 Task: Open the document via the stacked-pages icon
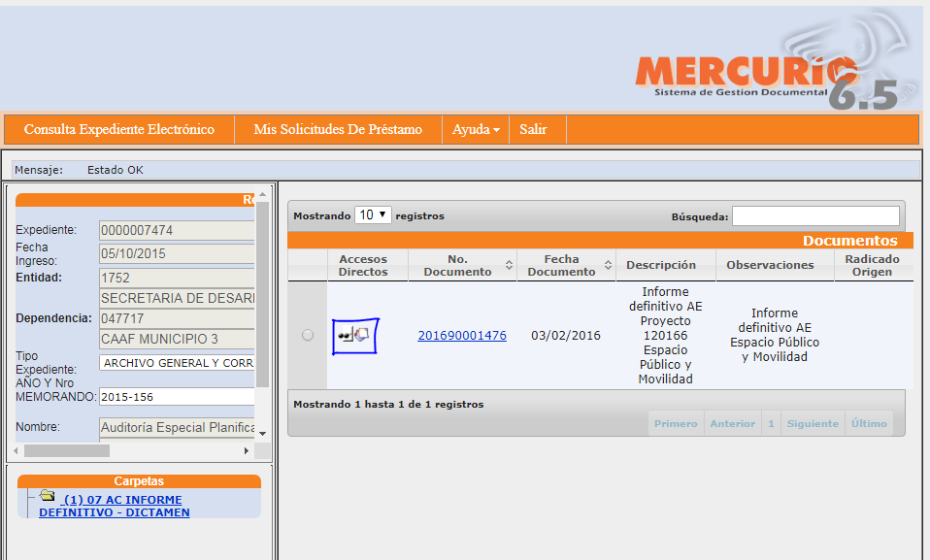pos(361,334)
